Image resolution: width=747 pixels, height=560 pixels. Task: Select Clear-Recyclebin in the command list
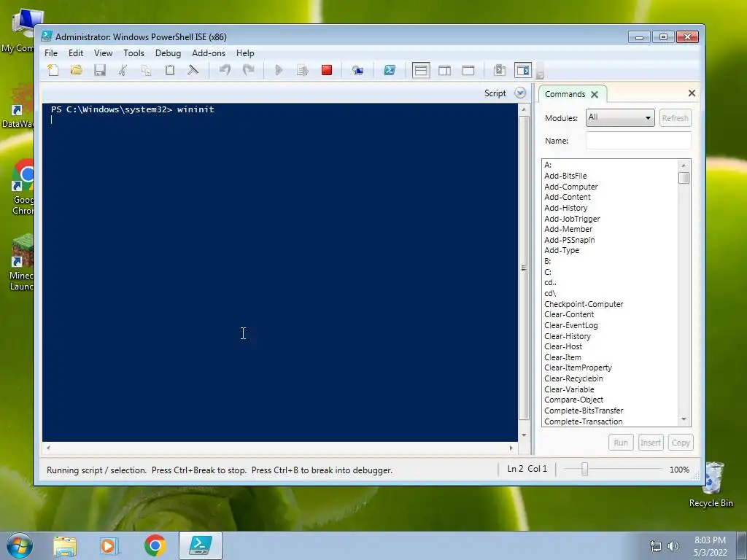click(x=573, y=378)
